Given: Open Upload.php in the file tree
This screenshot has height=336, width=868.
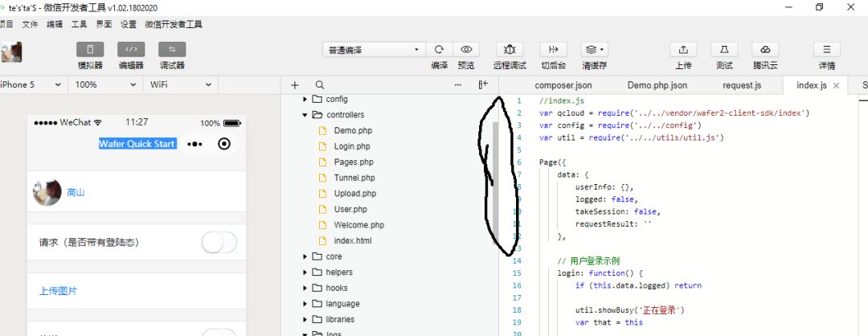Looking at the screenshot, I should pyautogui.click(x=355, y=193).
